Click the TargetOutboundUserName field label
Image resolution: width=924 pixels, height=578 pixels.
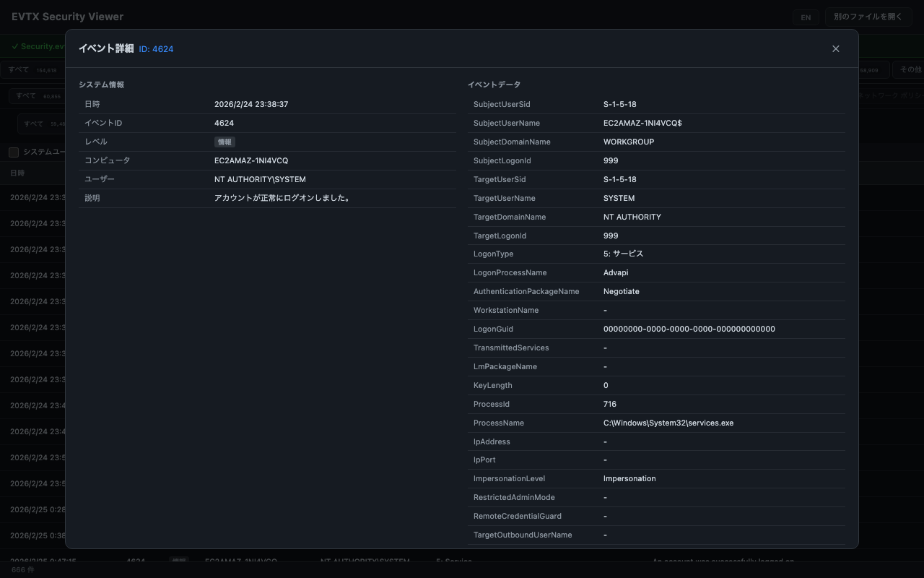(x=523, y=535)
